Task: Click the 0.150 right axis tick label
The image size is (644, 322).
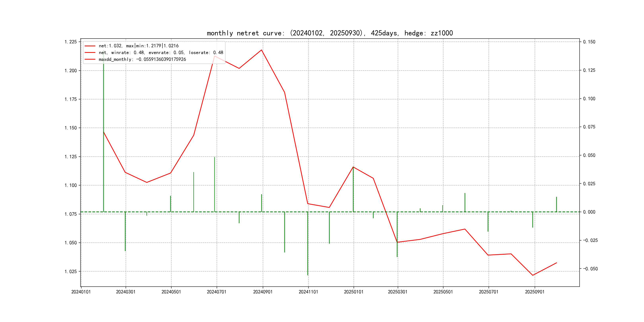Action: click(589, 42)
